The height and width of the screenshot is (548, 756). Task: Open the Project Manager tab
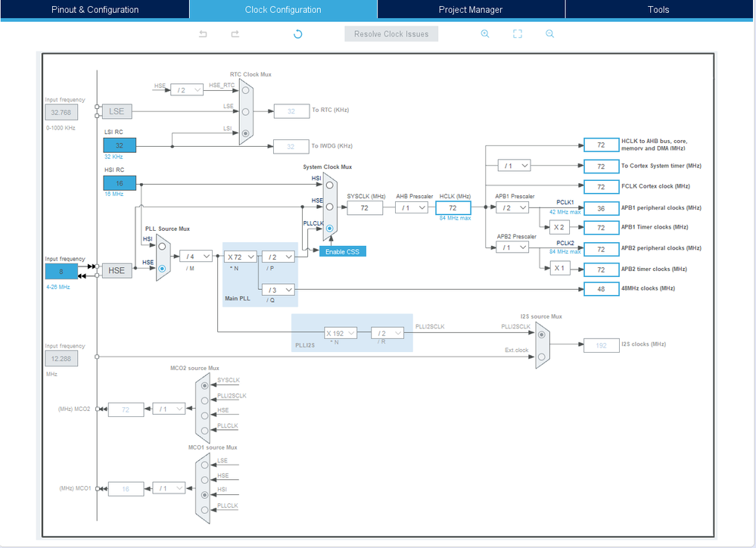[471, 10]
